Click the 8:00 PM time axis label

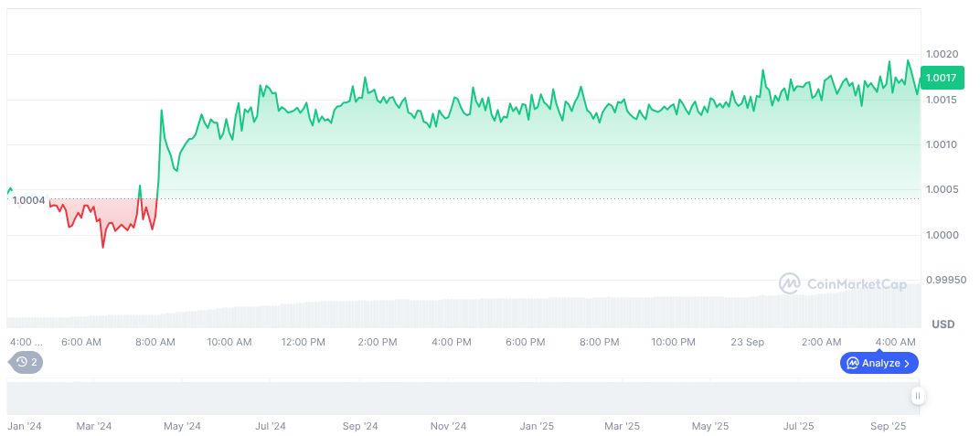[x=600, y=342]
